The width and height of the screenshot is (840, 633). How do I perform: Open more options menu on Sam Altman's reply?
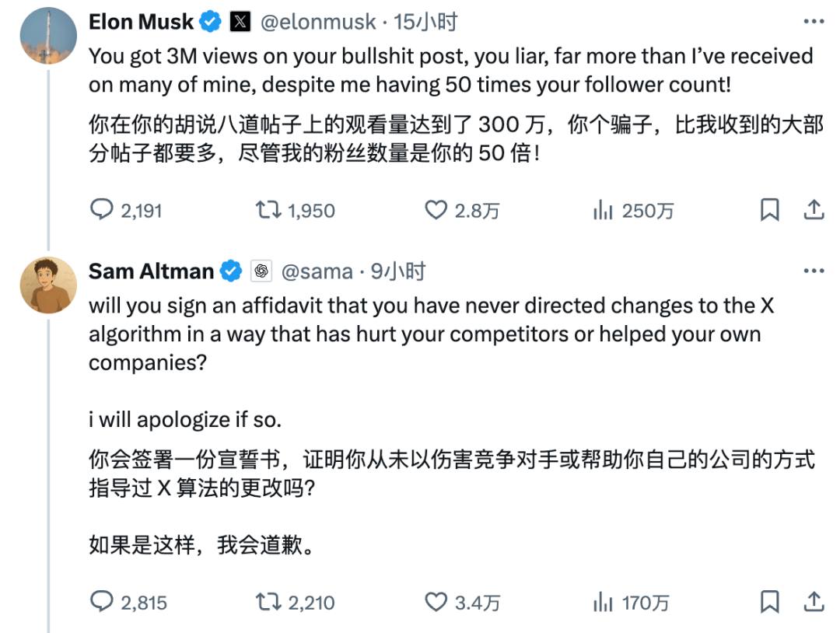pos(814,269)
